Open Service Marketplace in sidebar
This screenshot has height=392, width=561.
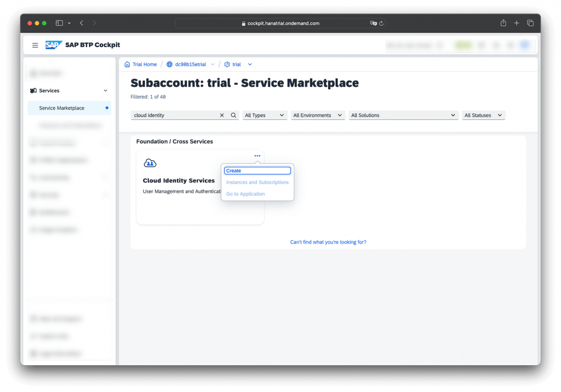[x=69, y=108]
